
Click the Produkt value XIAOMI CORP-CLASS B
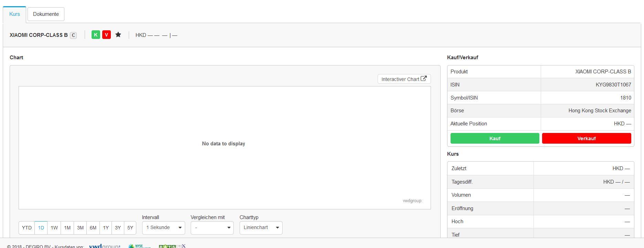coord(603,72)
